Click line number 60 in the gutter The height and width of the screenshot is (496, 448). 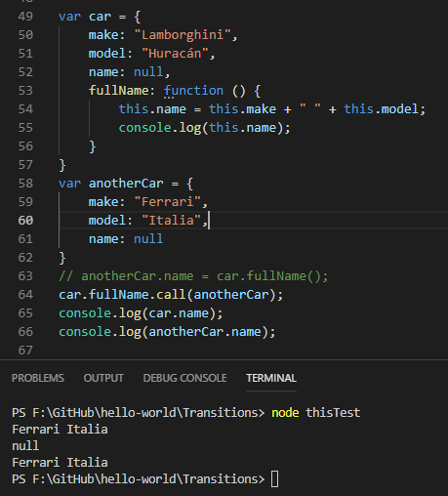[25, 221]
